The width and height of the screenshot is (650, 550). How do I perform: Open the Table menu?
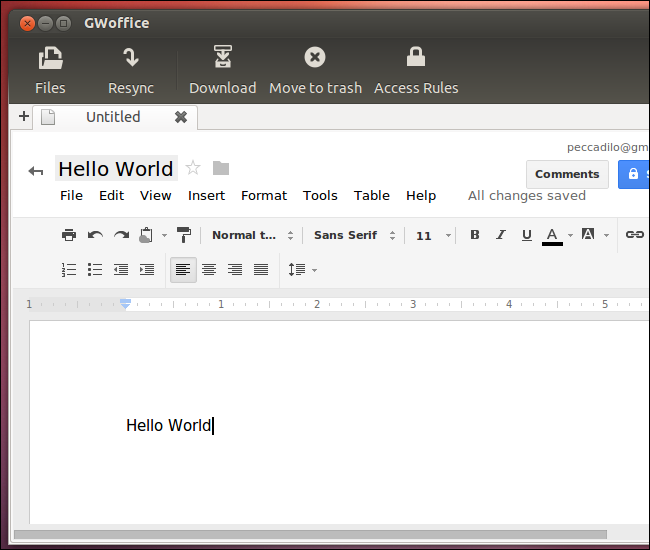point(372,196)
